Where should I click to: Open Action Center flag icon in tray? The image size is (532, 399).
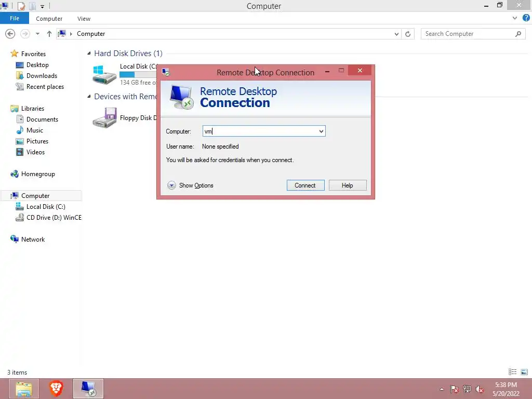(x=454, y=389)
